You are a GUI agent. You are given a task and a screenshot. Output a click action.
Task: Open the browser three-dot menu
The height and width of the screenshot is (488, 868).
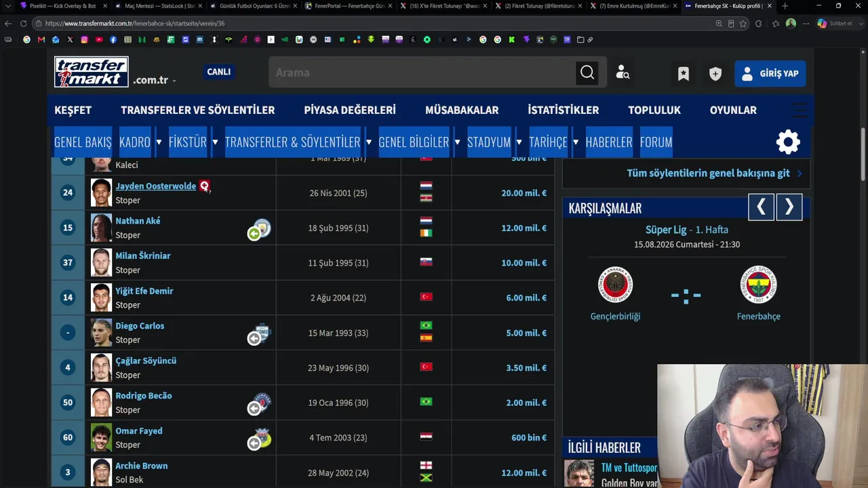click(x=806, y=23)
